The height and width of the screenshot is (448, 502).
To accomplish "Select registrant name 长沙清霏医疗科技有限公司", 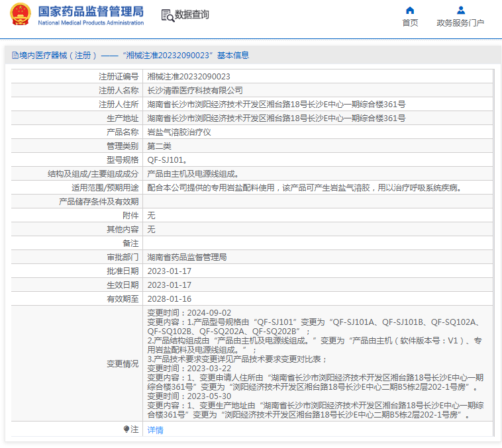I will click(195, 90).
